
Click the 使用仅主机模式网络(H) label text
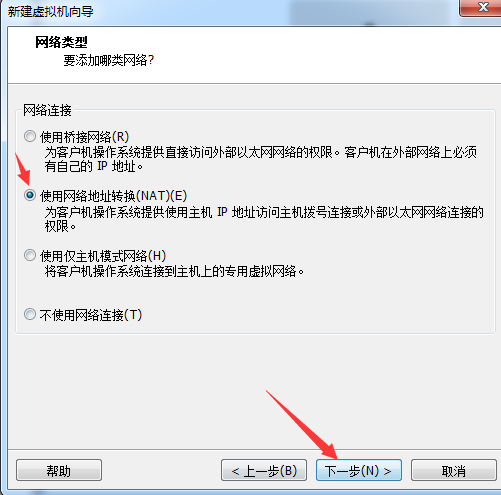(x=103, y=256)
